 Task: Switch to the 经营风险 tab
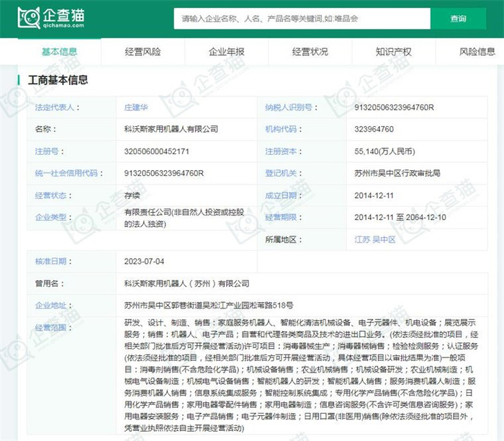click(x=143, y=52)
